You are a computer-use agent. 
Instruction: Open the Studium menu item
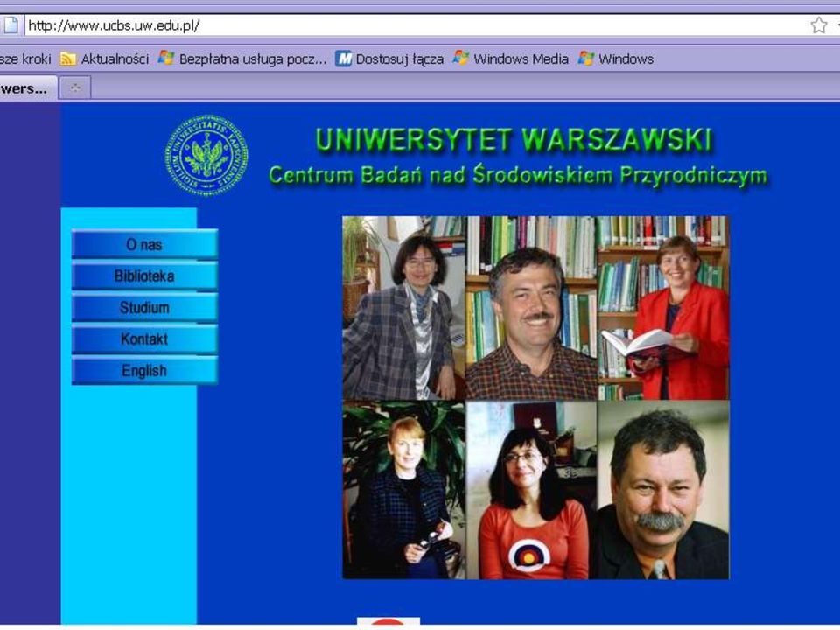click(144, 308)
